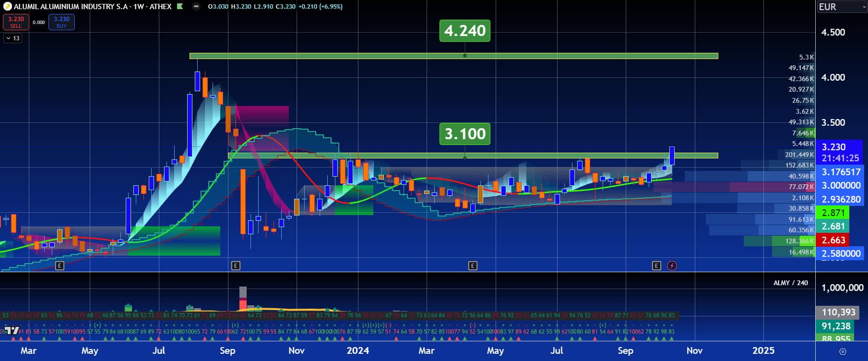This screenshot has height=361, width=868.
Task: Open the EUR currency dropdown
Action: tap(842, 7)
